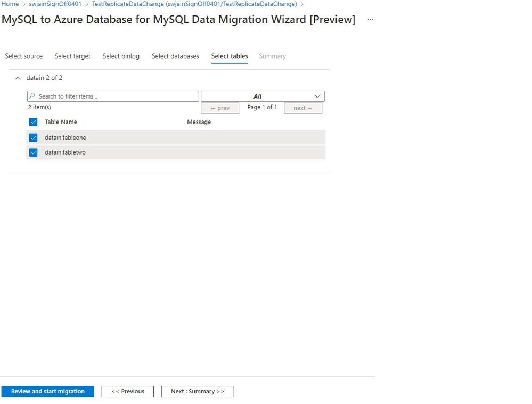Open the Select databases tab
This screenshot has height=404, width=532.
click(175, 56)
